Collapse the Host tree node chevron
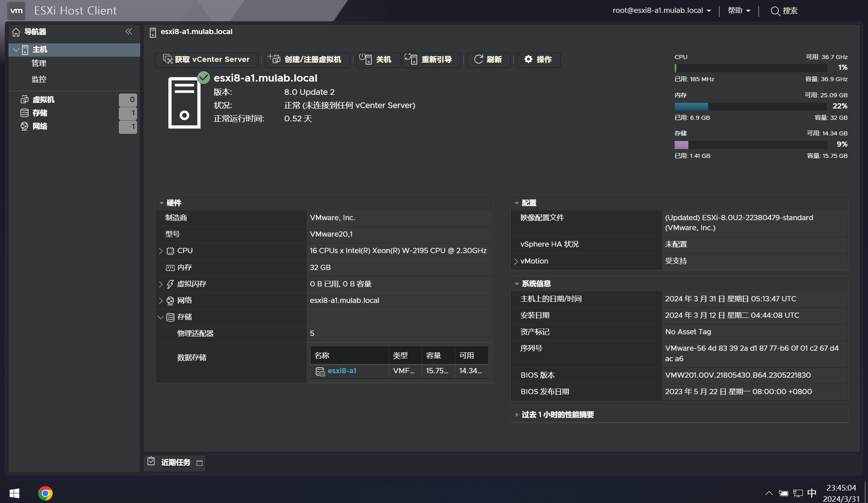868x503 pixels. pos(16,50)
